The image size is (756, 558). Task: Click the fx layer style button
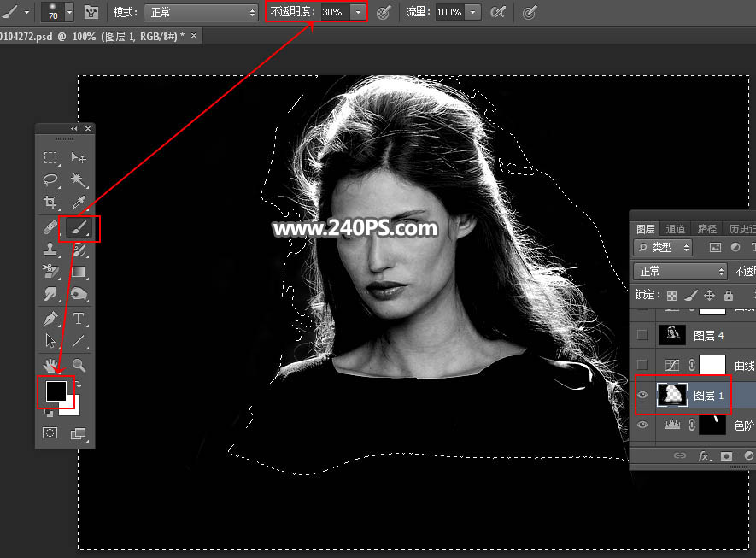tap(704, 457)
